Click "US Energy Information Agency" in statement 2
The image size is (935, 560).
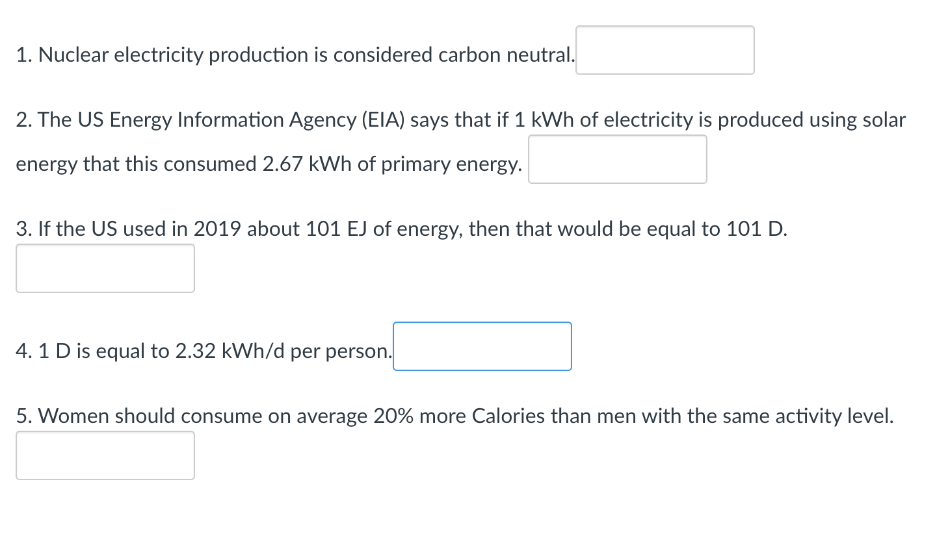coord(216,120)
